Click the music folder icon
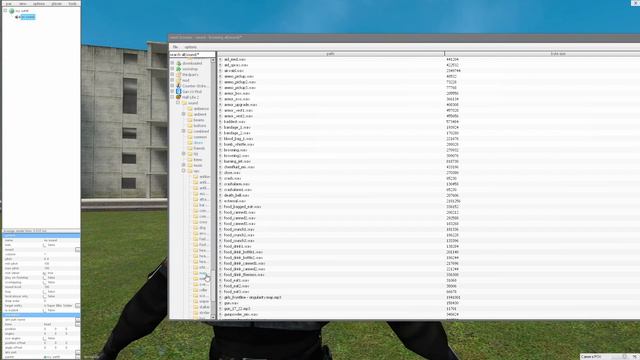The image size is (640, 360). click(x=190, y=165)
